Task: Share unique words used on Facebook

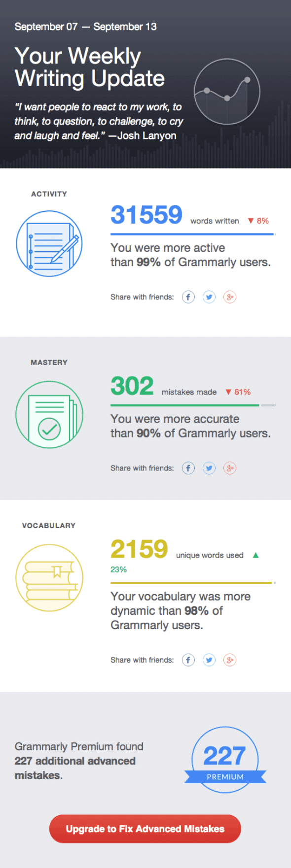Action: (188, 660)
